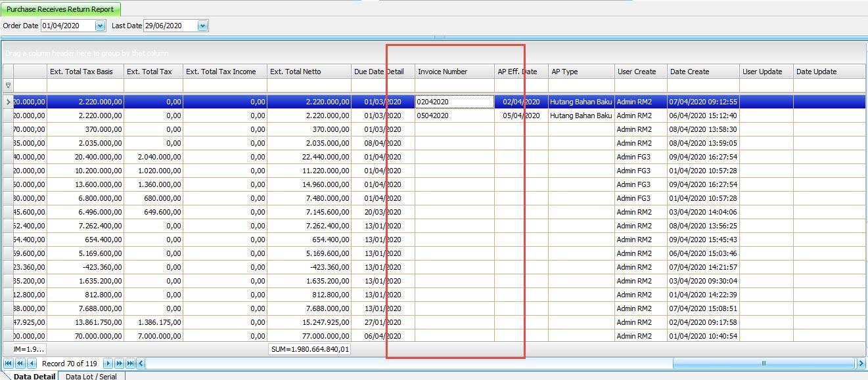Click the current row indicator arrow
The width and height of the screenshot is (868, 380).
pyautogui.click(x=8, y=102)
